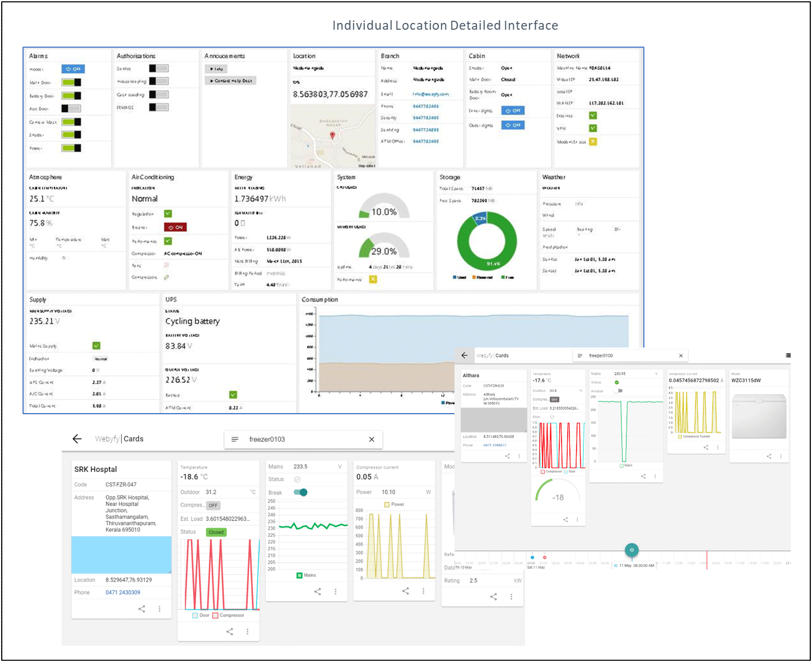Click the Compres. OFF badge on freezer0103
Image resolution: width=812 pixels, height=662 pixels.
(x=213, y=506)
